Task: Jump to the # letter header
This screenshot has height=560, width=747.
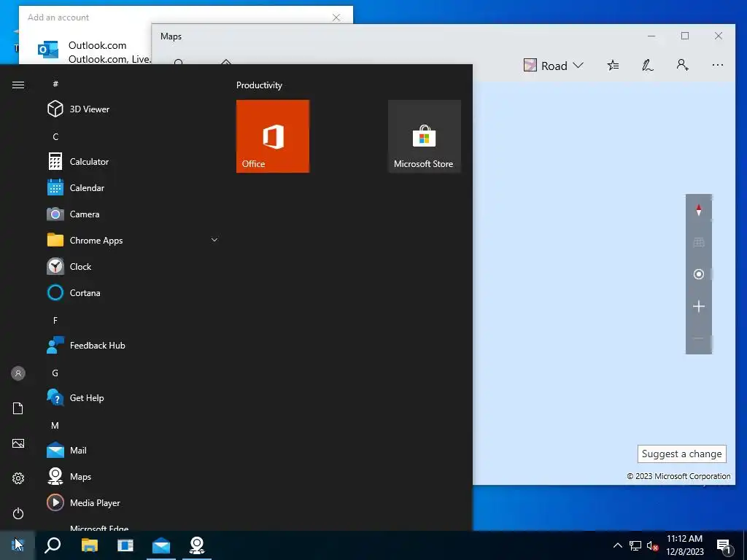Action: click(x=55, y=84)
